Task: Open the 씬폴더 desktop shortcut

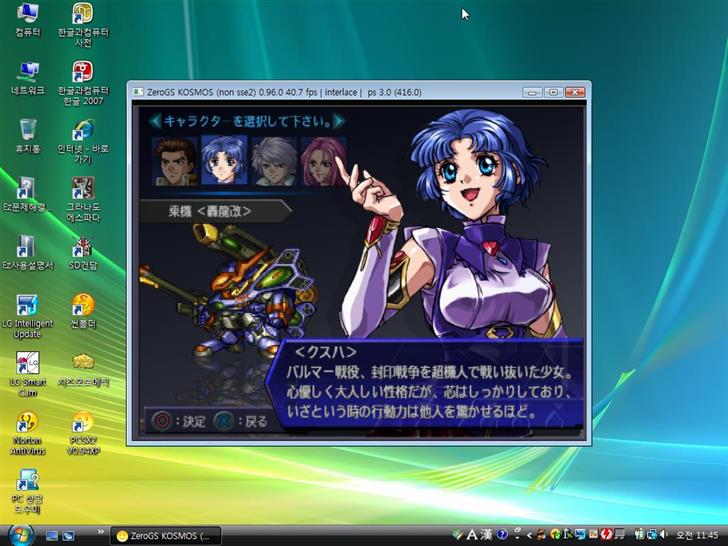Action: [83, 312]
